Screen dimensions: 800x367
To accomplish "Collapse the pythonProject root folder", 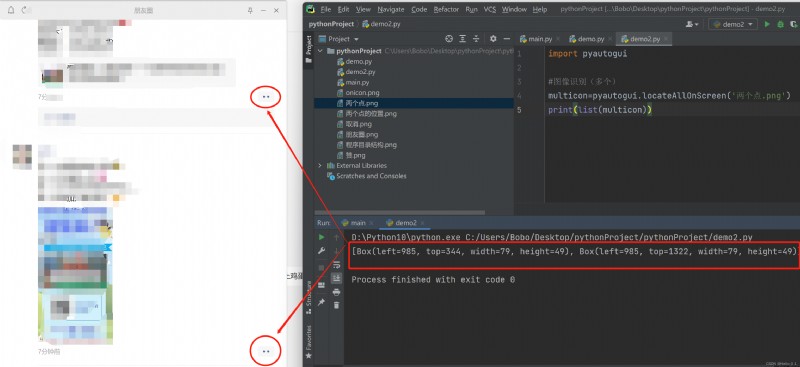I will tap(320, 51).
